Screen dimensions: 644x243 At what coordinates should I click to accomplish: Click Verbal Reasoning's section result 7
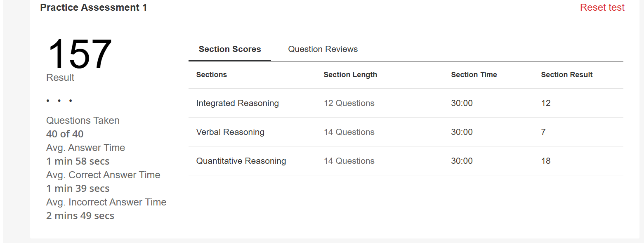543,132
